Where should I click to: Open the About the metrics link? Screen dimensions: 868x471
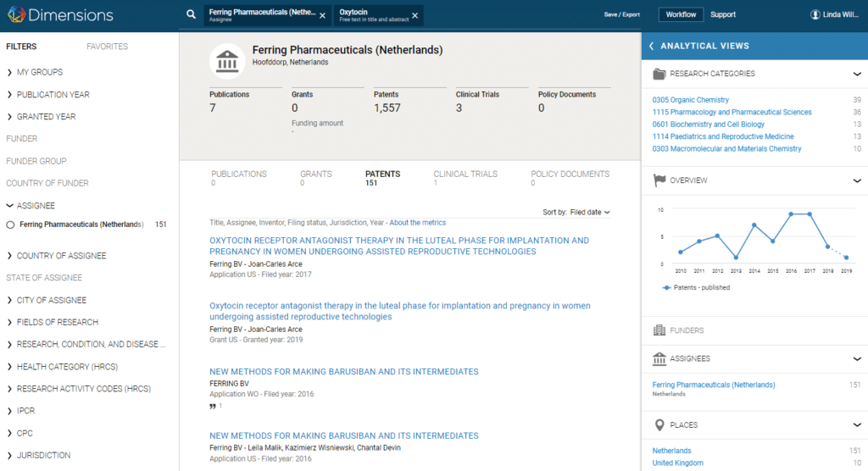[417, 223]
